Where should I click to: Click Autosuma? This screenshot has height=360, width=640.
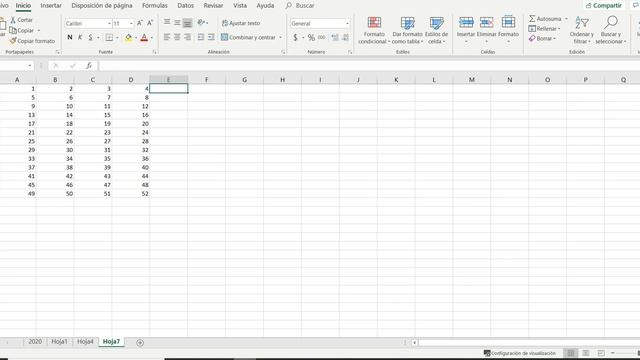545,19
